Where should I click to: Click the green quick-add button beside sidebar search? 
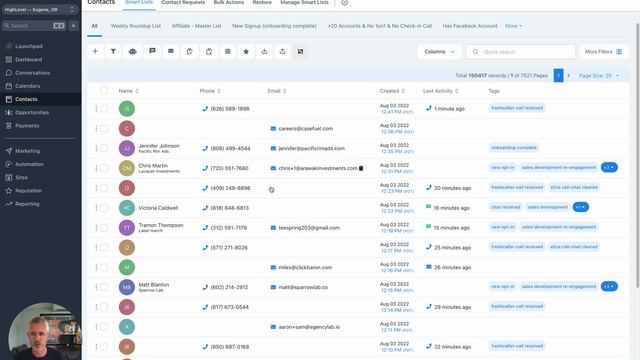click(x=73, y=26)
